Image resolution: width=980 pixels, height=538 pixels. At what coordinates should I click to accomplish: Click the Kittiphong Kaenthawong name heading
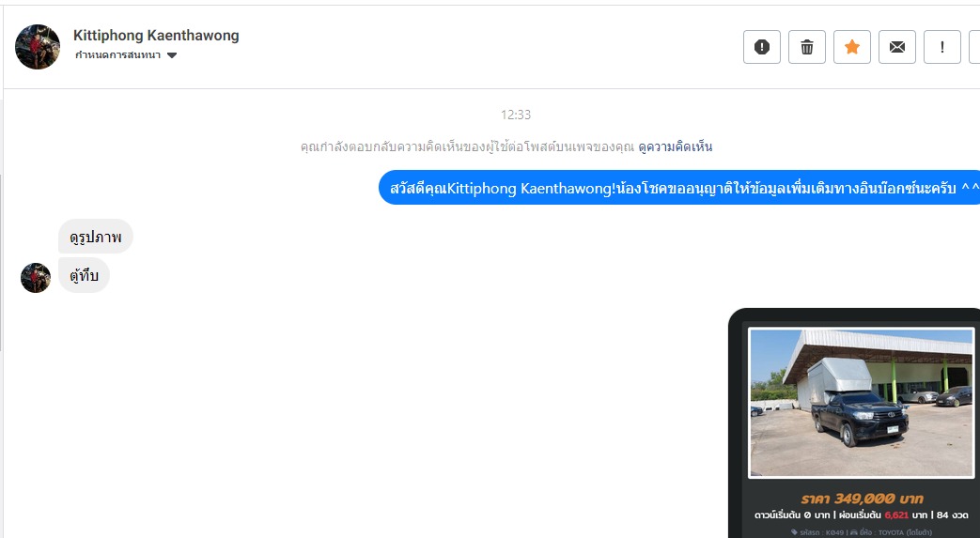tap(156, 36)
